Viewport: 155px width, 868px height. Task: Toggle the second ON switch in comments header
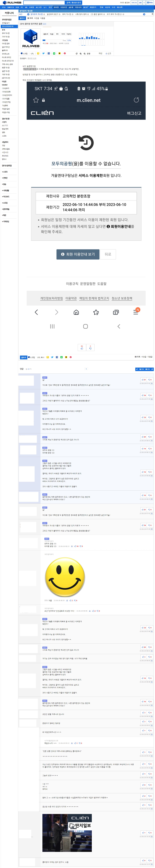coord(148,369)
